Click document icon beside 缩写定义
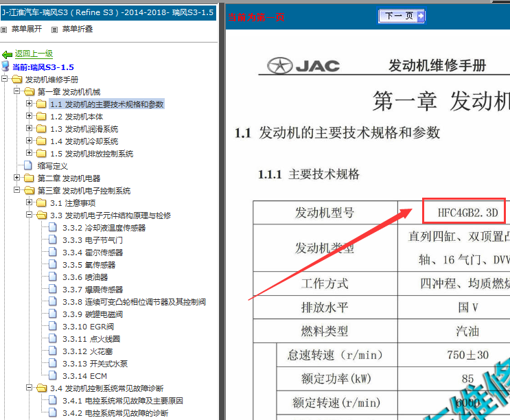This screenshot has height=420, width=510. pos(28,165)
